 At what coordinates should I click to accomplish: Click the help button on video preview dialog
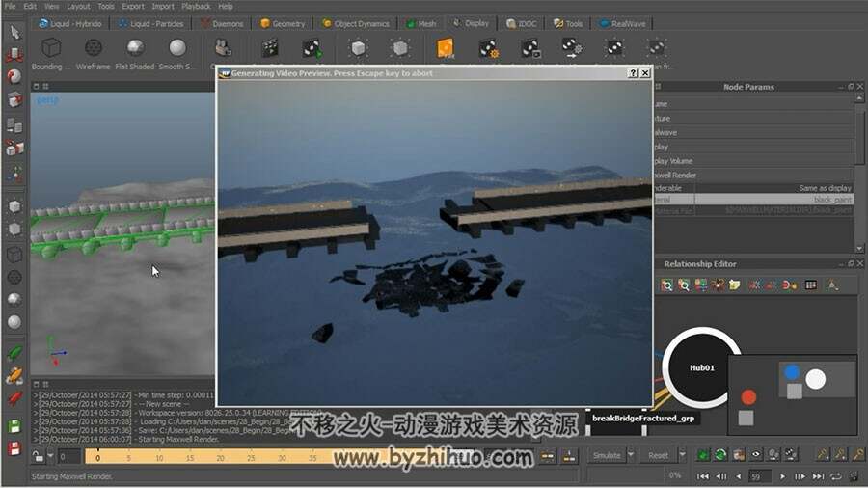pyautogui.click(x=634, y=73)
